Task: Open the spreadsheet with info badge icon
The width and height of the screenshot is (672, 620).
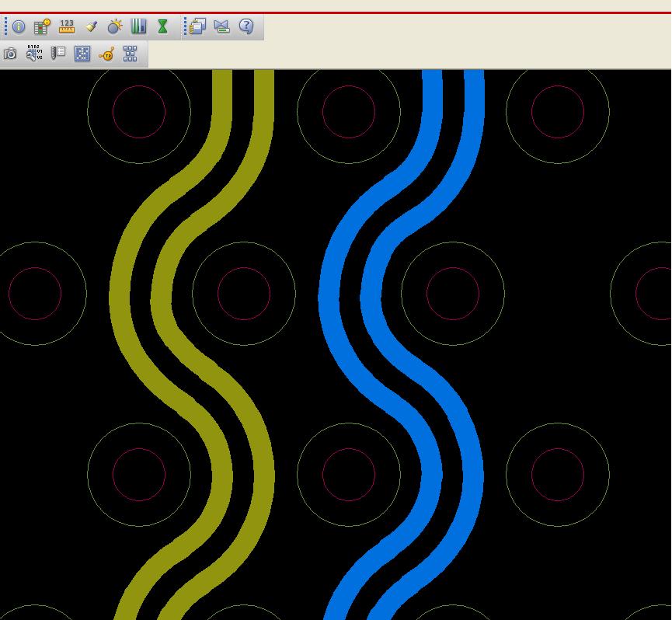Action: click(42, 27)
